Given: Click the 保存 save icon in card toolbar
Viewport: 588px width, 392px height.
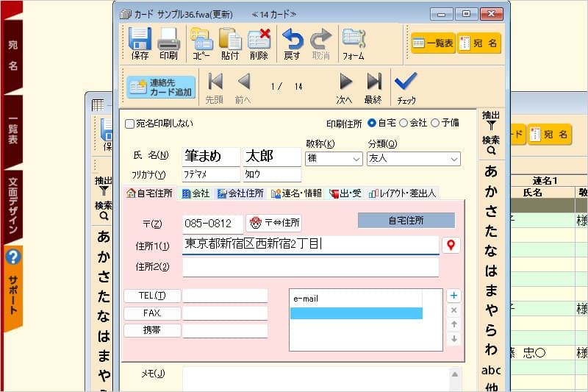Looking at the screenshot, I should [x=140, y=43].
